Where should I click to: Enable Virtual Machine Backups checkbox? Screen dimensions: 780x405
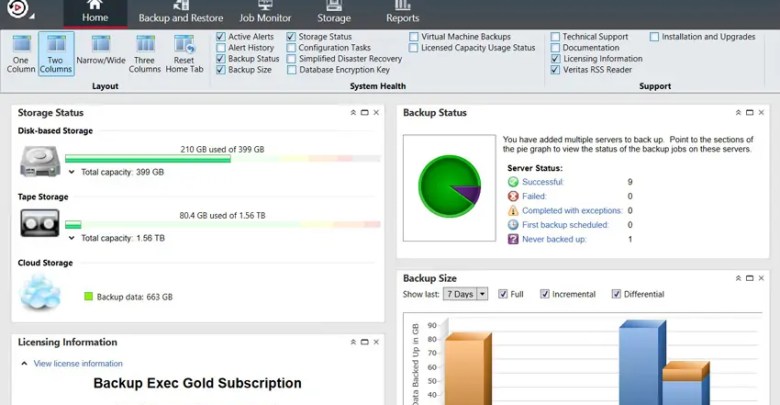pyautogui.click(x=413, y=37)
